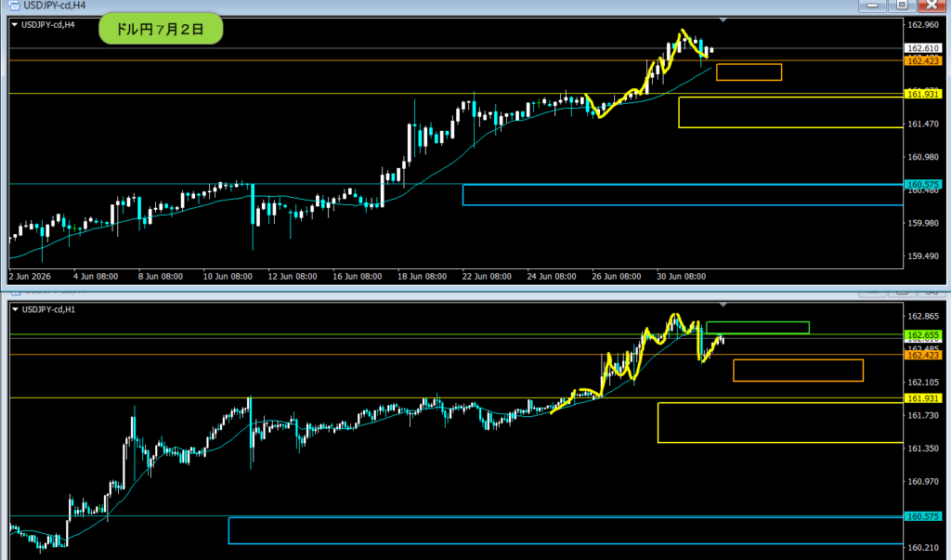The image size is (951, 560).
Task: Close the USDJPY-cd,H4 chart window
Action: [x=931, y=6]
